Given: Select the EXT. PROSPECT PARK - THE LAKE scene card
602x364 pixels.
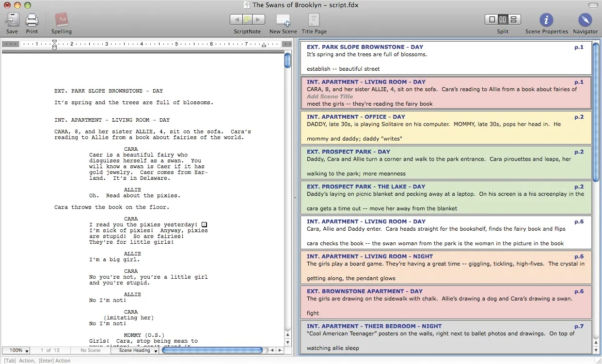Looking at the screenshot, I should point(446,198).
